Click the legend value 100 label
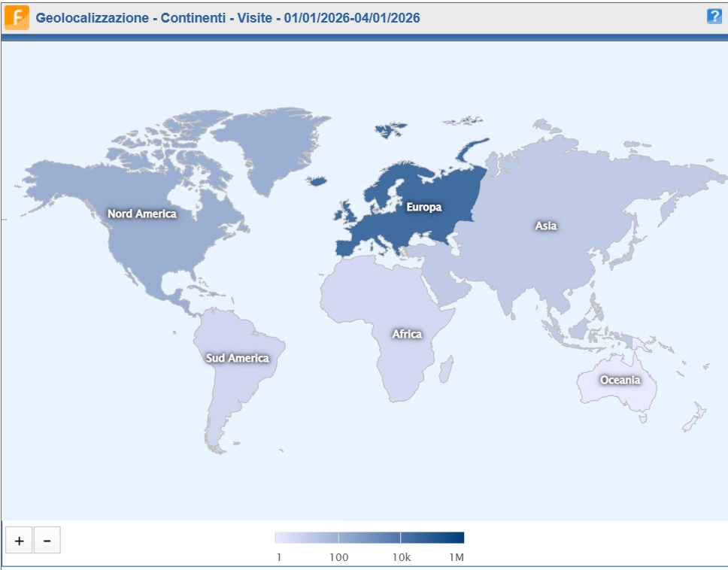This screenshot has width=728, height=570. point(338,558)
